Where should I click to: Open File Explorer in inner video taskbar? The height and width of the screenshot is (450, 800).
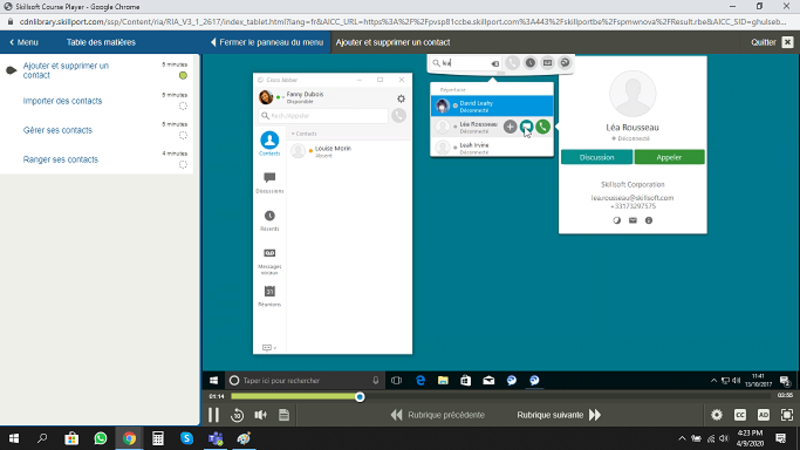[443, 380]
